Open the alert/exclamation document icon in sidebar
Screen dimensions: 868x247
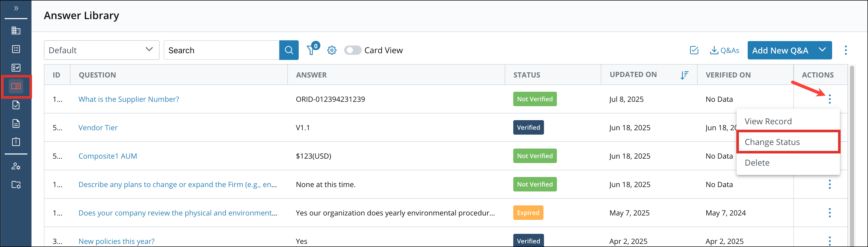coord(16,142)
